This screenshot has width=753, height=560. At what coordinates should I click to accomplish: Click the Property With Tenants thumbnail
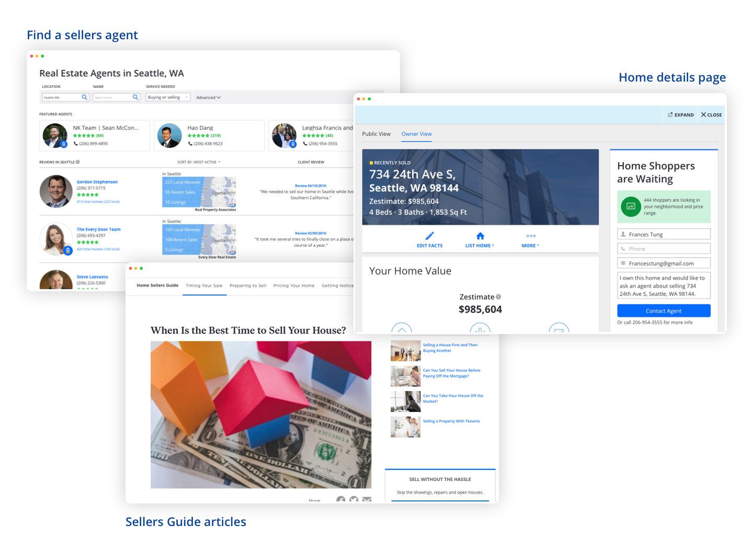pos(406,427)
